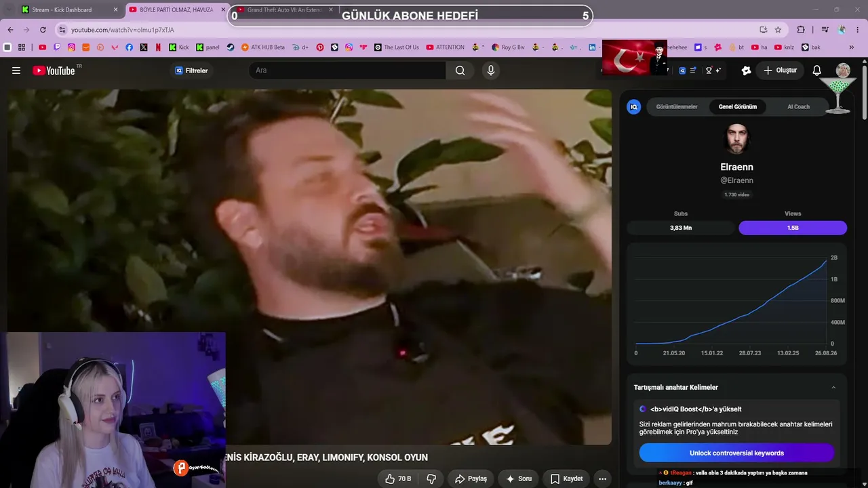Click the YouTube search magnifier button
This screenshot has height=488, width=868.
click(x=460, y=70)
